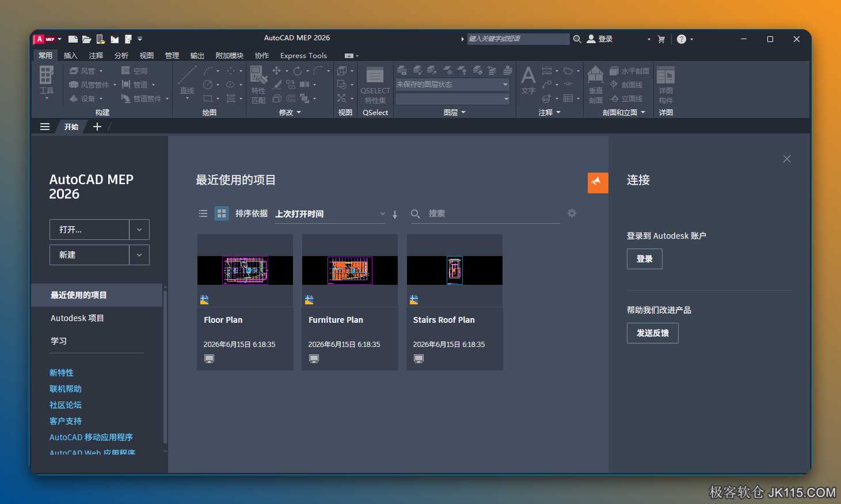Select the 空间 space tool
Screen dimensions: 841x504
[135, 71]
